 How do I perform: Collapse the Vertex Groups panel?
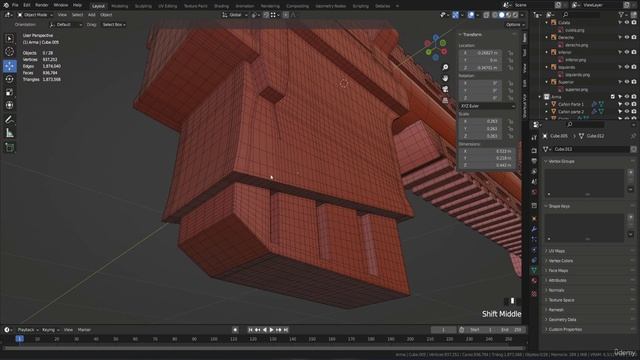click(x=561, y=161)
